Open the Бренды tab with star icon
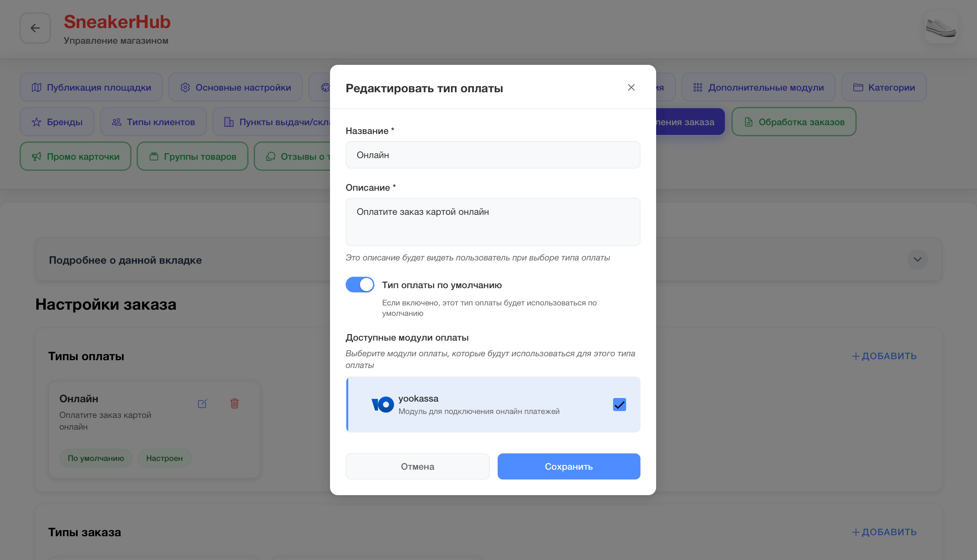This screenshot has width=977, height=560. click(57, 122)
